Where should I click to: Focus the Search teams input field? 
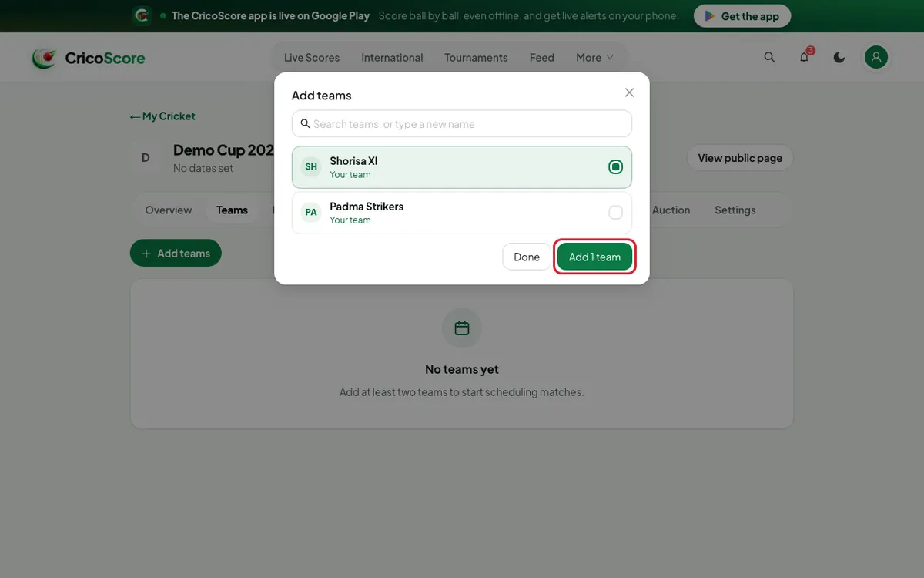[x=462, y=123]
